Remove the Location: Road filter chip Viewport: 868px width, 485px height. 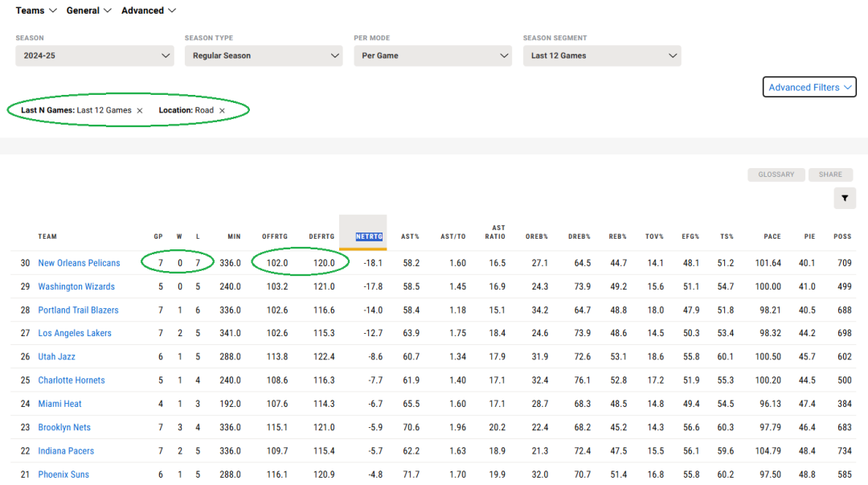point(222,111)
